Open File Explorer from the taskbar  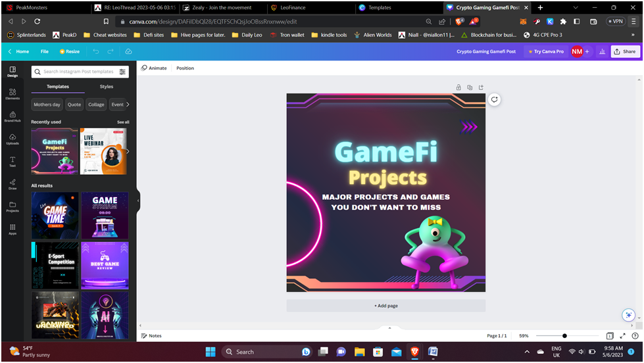tap(360, 352)
